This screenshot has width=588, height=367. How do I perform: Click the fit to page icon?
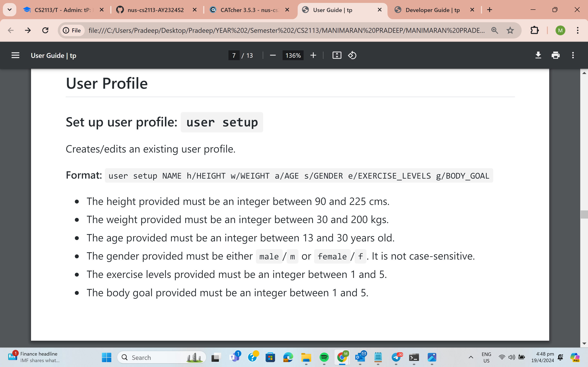click(337, 55)
